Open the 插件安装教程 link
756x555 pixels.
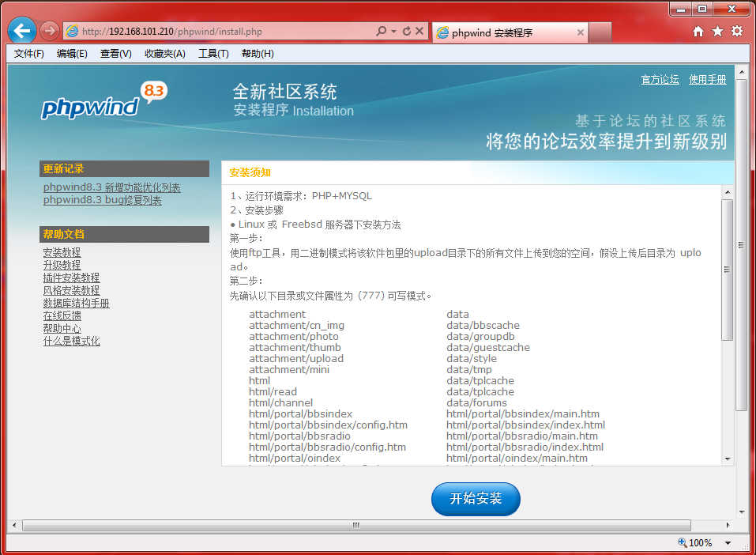tap(71, 277)
